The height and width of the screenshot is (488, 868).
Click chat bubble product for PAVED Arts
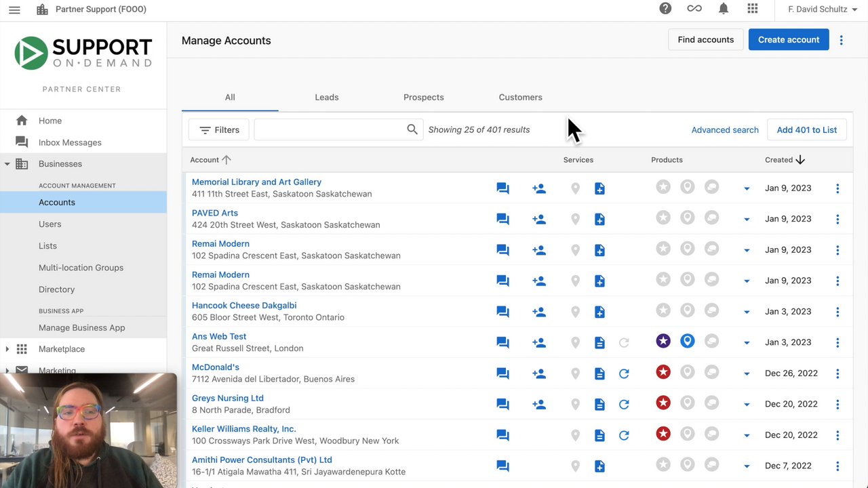tap(711, 218)
